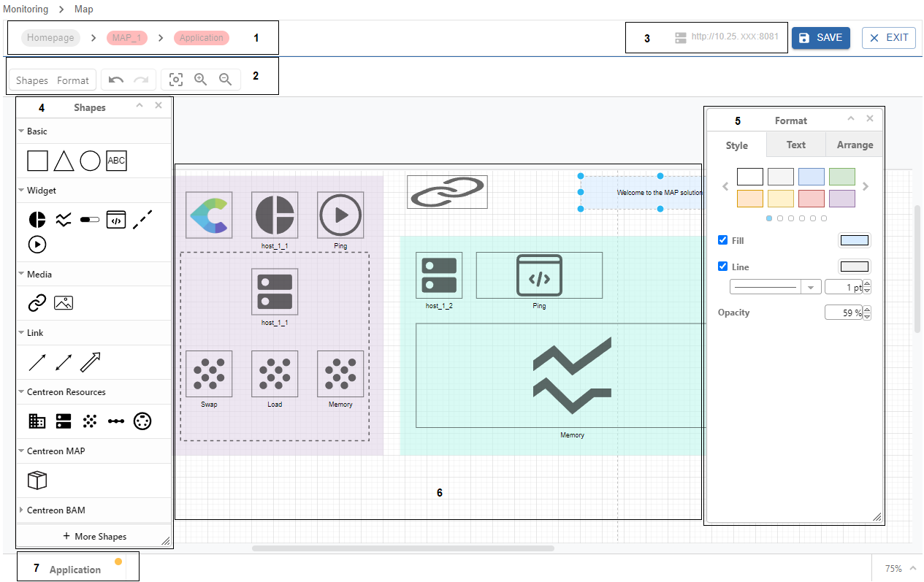Click the SAVE button
924x582 pixels.
(x=820, y=38)
